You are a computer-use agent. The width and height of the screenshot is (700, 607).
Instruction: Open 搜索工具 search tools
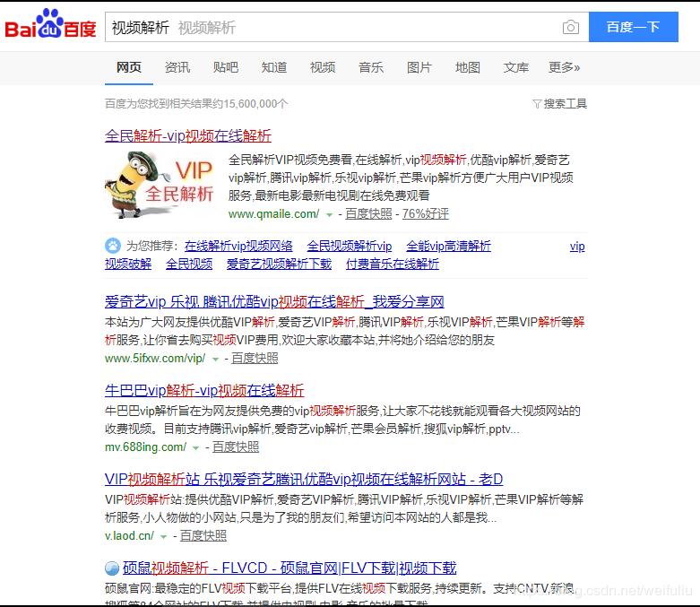click(x=565, y=104)
